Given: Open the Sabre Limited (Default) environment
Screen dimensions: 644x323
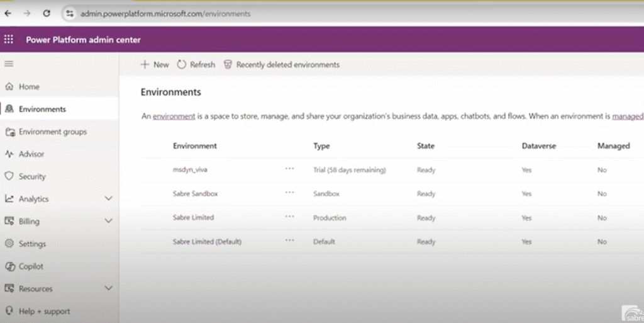Looking at the screenshot, I should [x=207, y=242].
